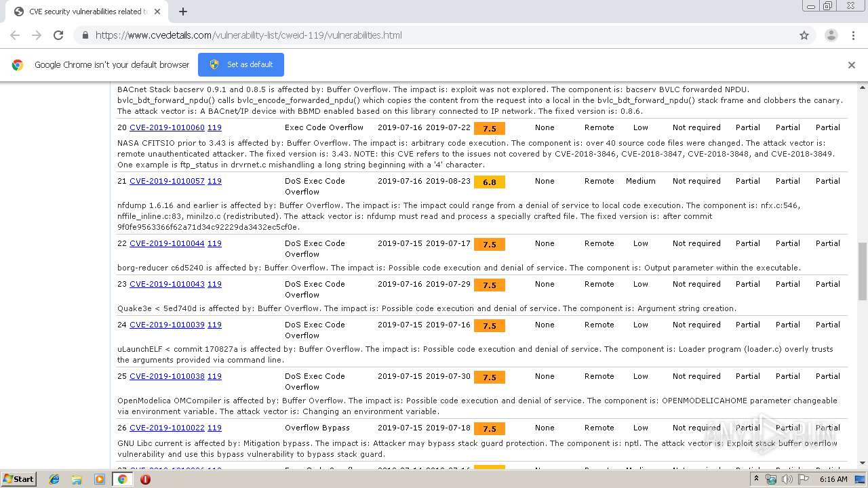Select "Overflow Bypass" type on row 26
Image resolution: width=868 pixels, height=488 pixels.
(x=317, y=428)
